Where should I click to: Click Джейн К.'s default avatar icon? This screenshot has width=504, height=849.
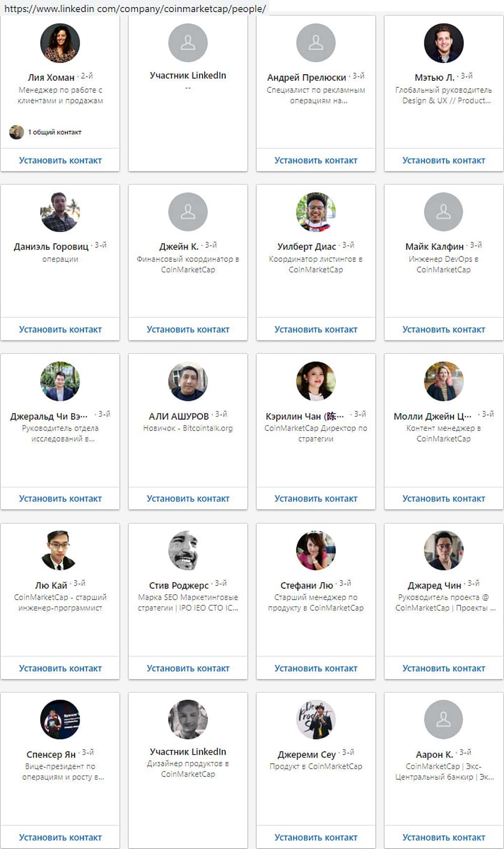click(x=188, y=212)
